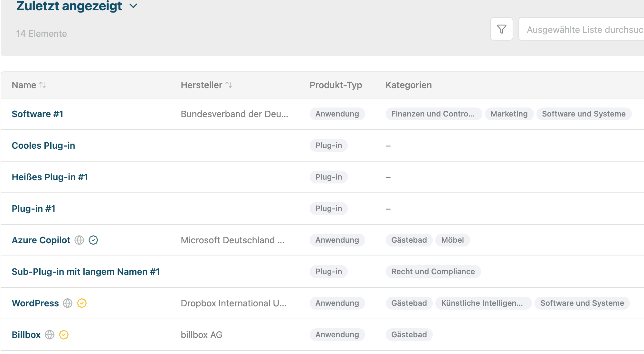Click the Gästebad tag in Azure Copilot row
This screenshot has width=644, height=354.
409,240
